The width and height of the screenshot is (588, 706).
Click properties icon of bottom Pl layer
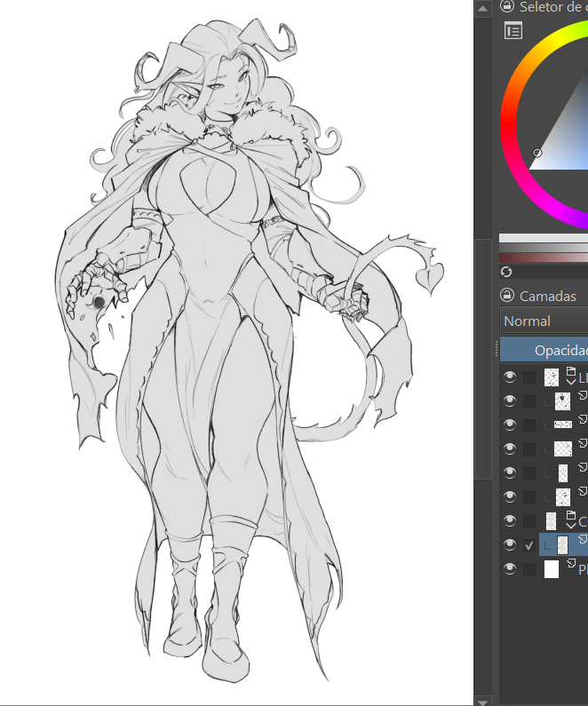[x=571, y=563]
